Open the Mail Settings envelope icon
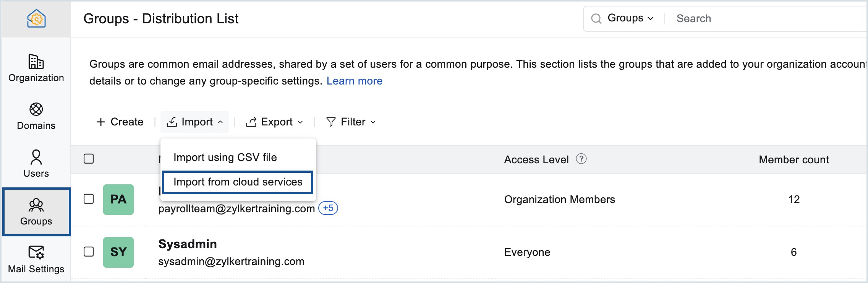Screen dimensions: 868x283 36,252
